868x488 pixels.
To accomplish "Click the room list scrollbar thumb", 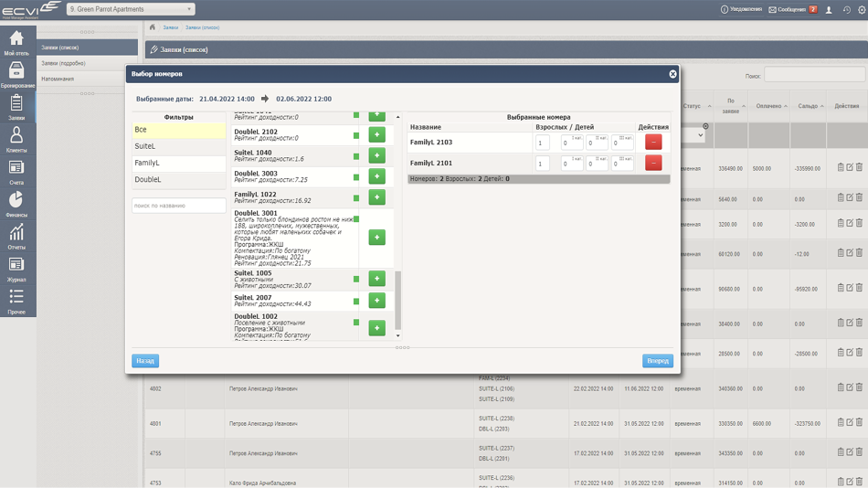I will (x=397, y=301).
